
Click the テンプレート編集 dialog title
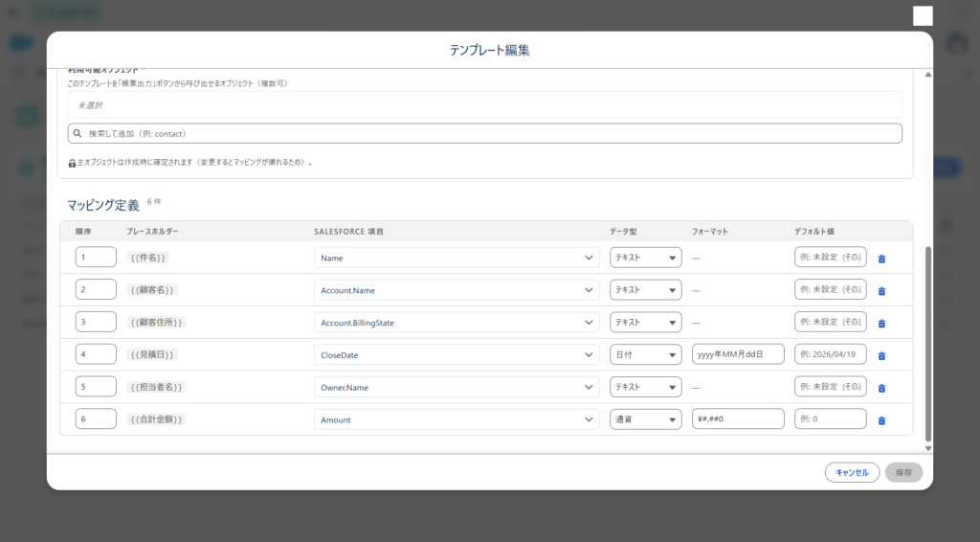(489, 50)
